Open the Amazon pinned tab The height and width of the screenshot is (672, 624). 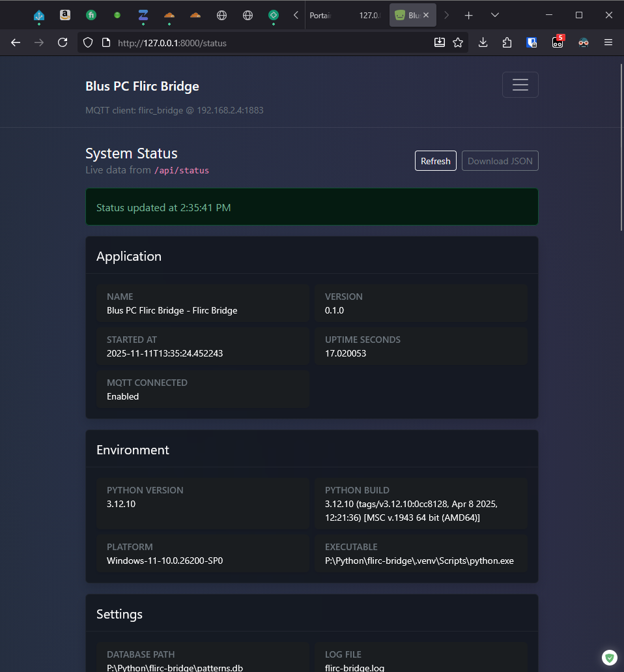[x=65, y=16]
